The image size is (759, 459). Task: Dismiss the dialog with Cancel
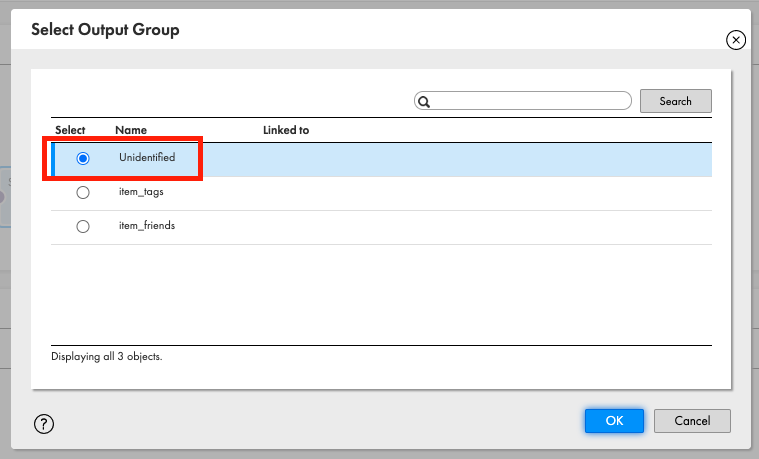(x=692, y=420)
